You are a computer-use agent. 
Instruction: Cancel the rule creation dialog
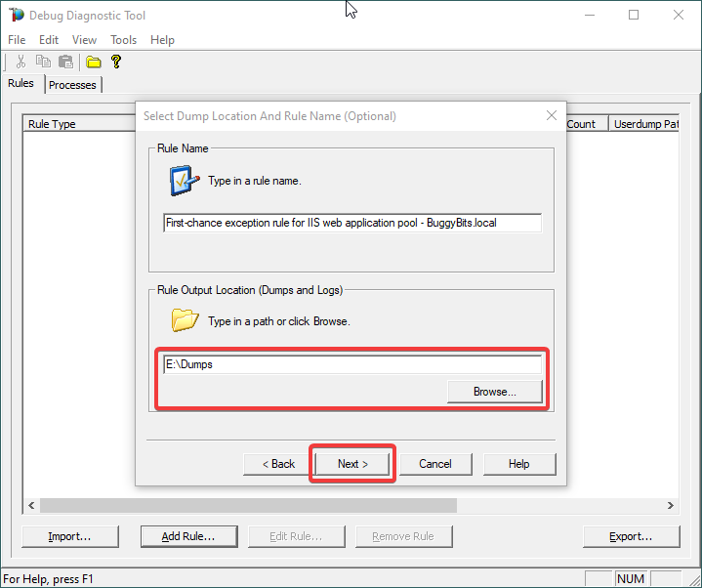tap(435, 464)
